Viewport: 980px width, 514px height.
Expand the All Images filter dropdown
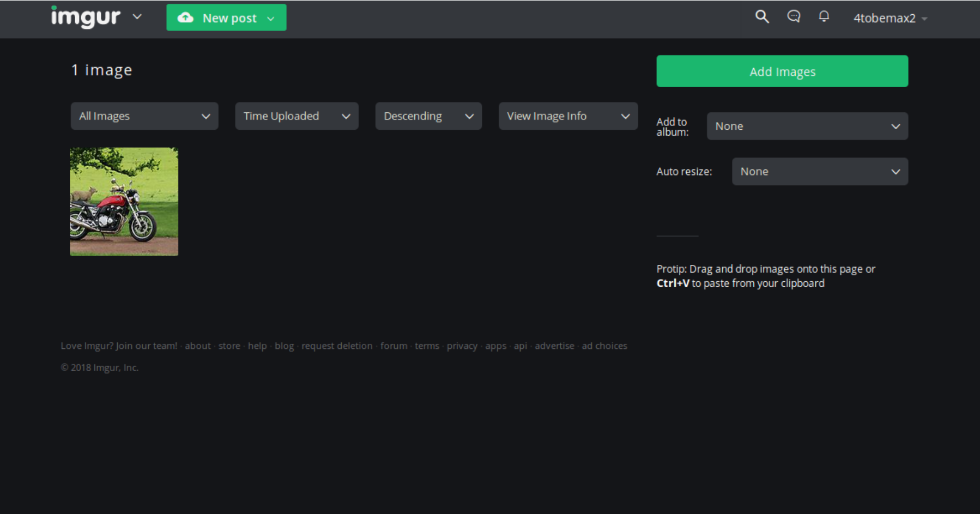(144, 116)
